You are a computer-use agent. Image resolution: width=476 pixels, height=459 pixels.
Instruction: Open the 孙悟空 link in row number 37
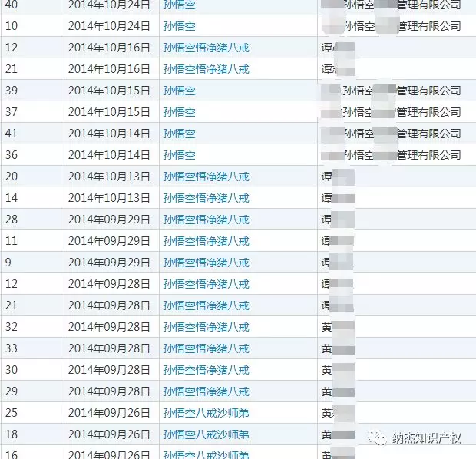[179, 112]
